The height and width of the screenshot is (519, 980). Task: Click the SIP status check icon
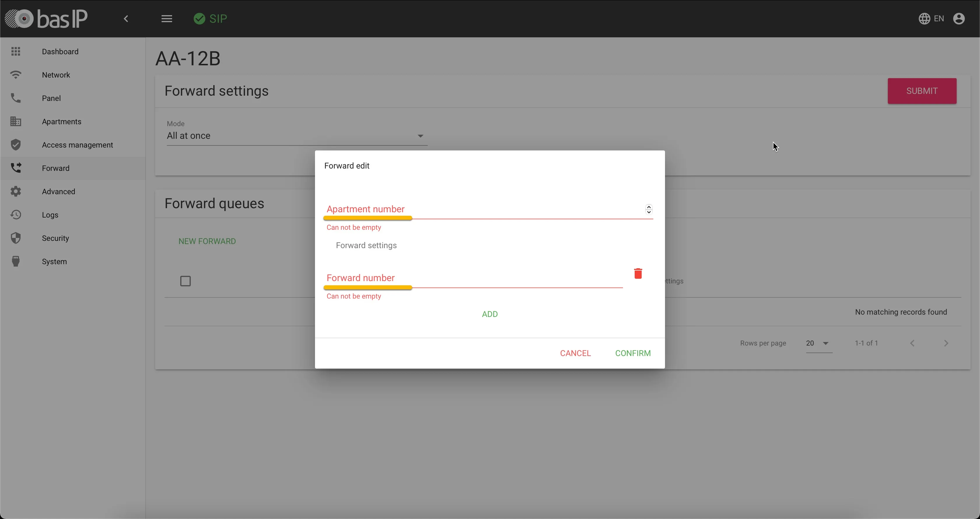(x=199, y=19)
